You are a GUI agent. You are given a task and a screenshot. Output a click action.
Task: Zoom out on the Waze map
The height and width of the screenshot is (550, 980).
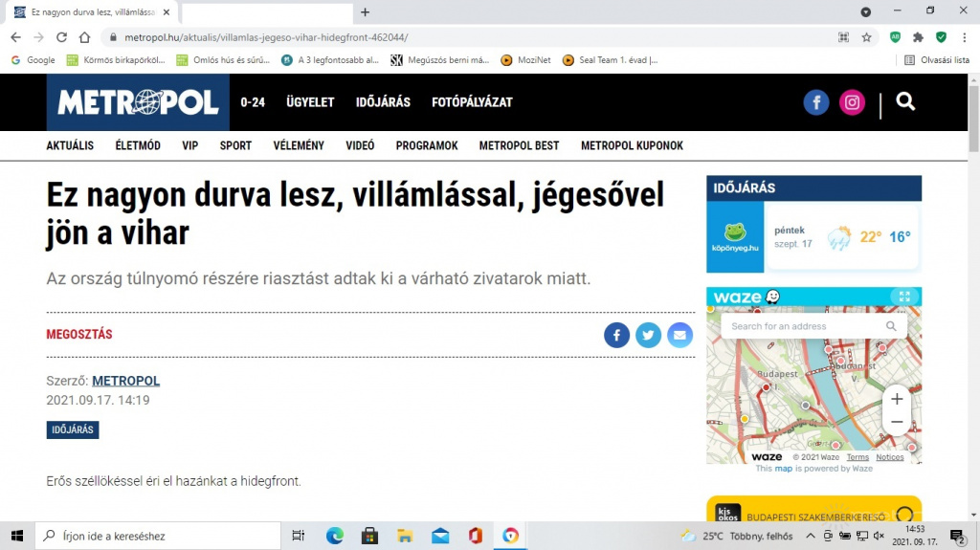click(x=897, y=422)
